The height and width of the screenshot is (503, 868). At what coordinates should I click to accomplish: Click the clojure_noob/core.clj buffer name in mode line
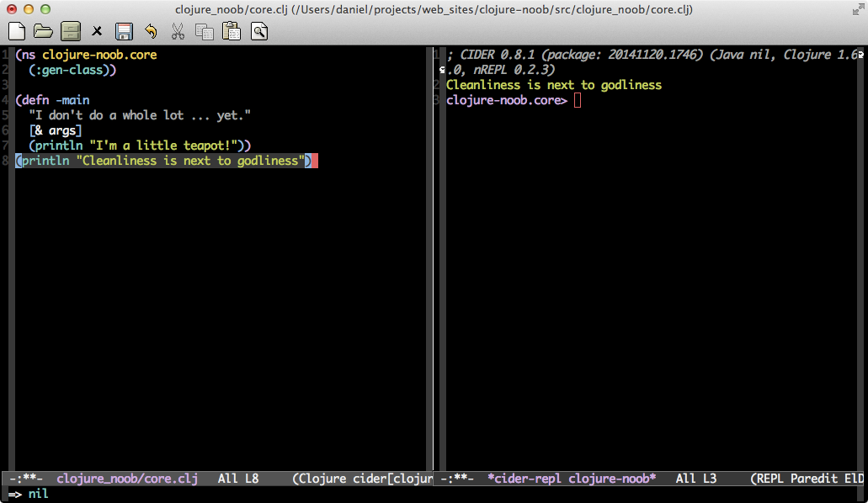click(x=126, y=479)
